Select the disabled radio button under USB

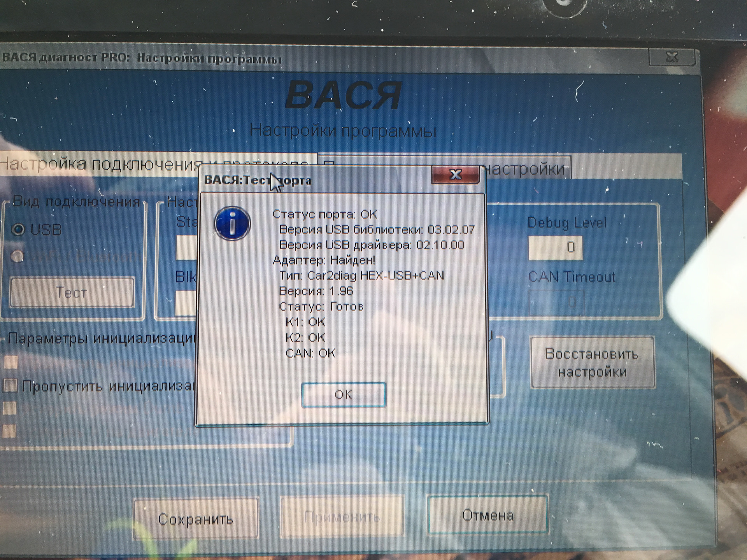17,257
